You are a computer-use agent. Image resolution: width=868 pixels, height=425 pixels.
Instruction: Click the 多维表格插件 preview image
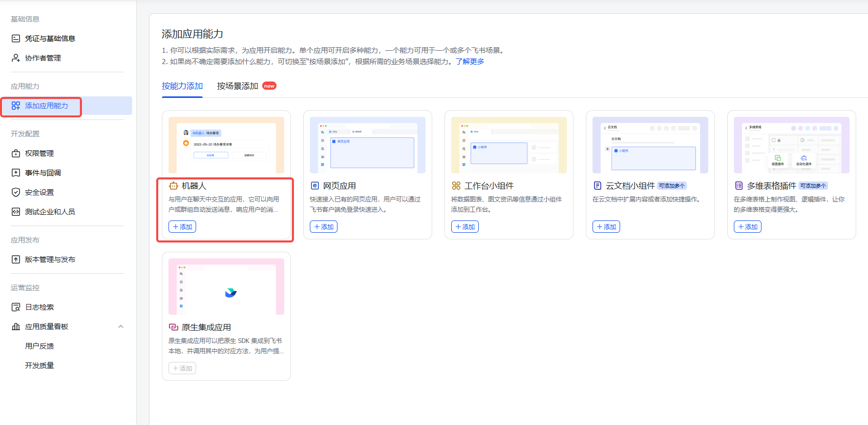tap(792, 145)
